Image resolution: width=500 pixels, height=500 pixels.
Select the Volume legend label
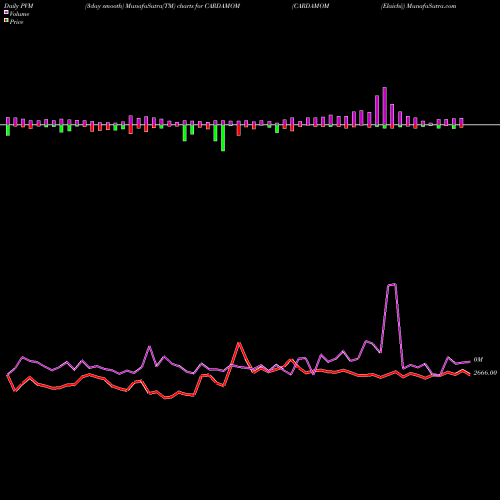(19, 14)
